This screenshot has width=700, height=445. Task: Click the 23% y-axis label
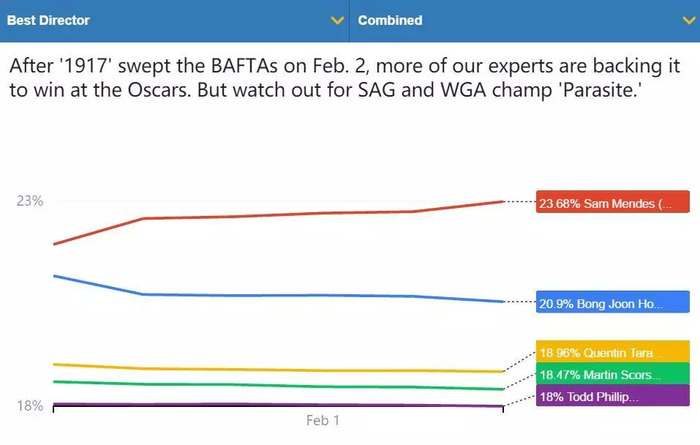point(30,201)
